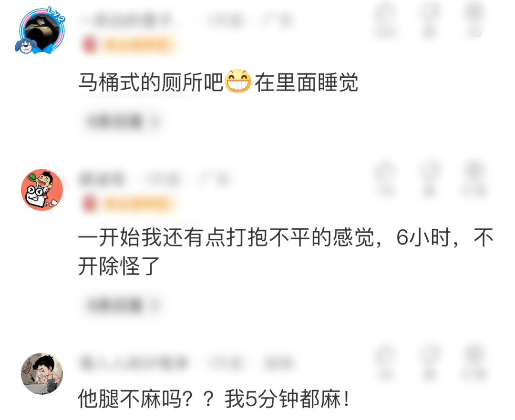Open the Lv2 heart-hands user avatar

pyautogui.click(x=41, y=30)
